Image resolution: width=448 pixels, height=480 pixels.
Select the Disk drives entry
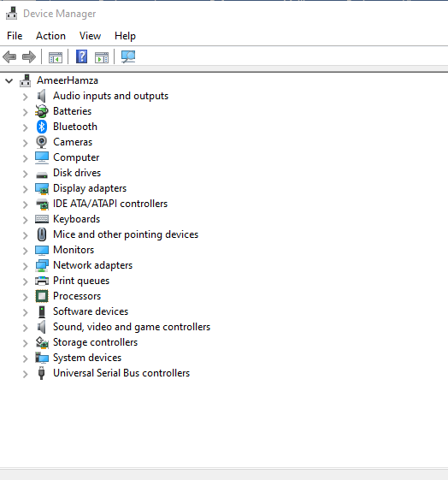point(77,173)
